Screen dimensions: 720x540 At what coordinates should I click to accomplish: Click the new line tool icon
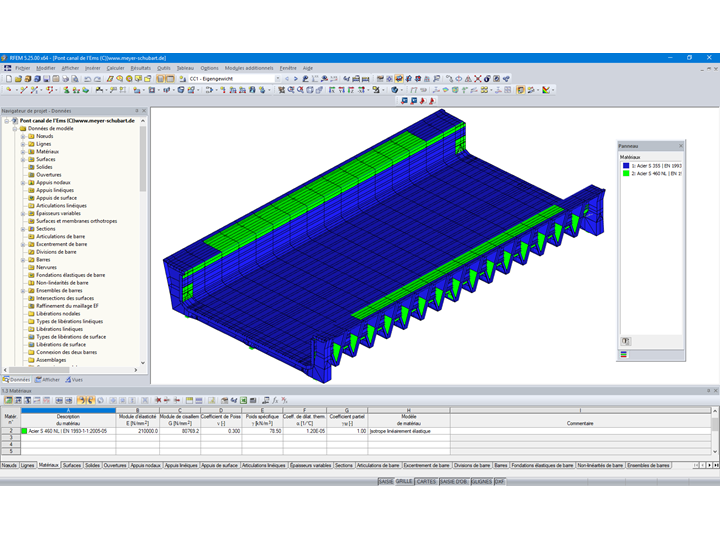tap(23, 90)
